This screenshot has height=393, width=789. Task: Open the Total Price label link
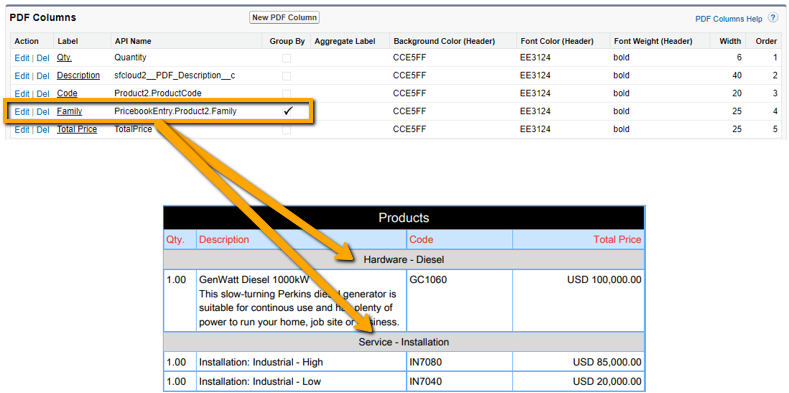pyautogui.click(x=76, y=129)
